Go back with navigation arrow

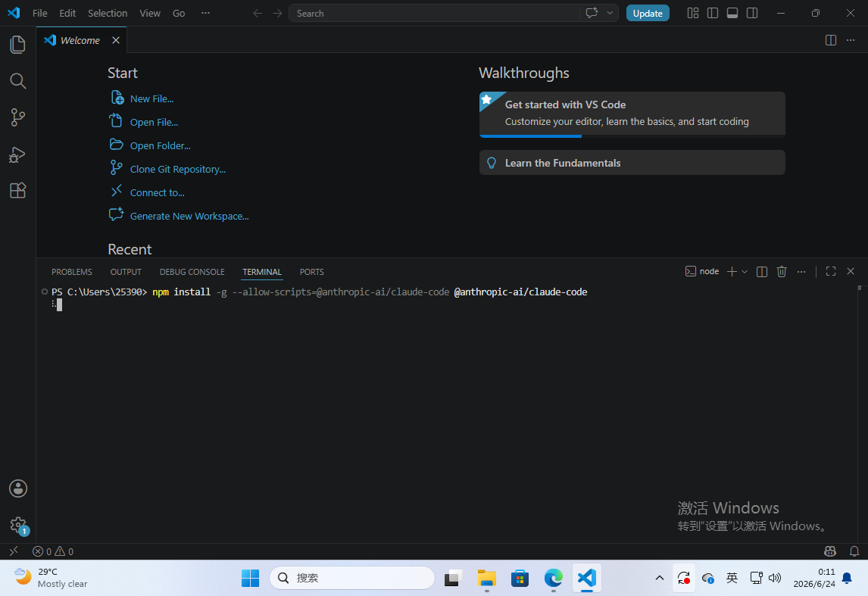coord(258,13)
